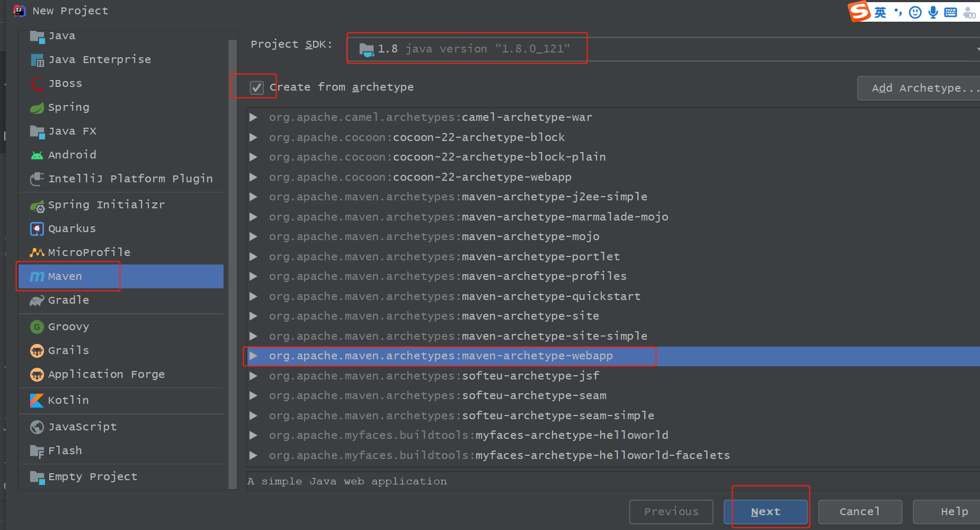This screenshot has width=980, height=530.
Task: Click the Quarkus icon in sidebar
Action: click(x=37, y=229)
